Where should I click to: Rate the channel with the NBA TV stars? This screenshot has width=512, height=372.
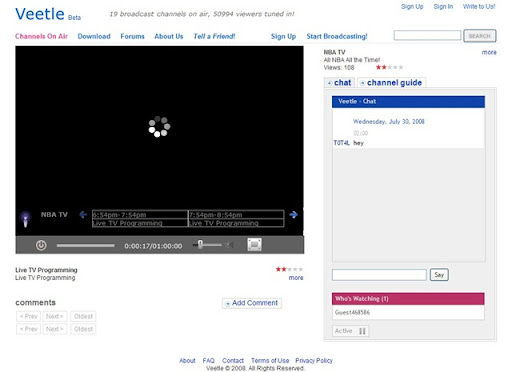point(389,67)
